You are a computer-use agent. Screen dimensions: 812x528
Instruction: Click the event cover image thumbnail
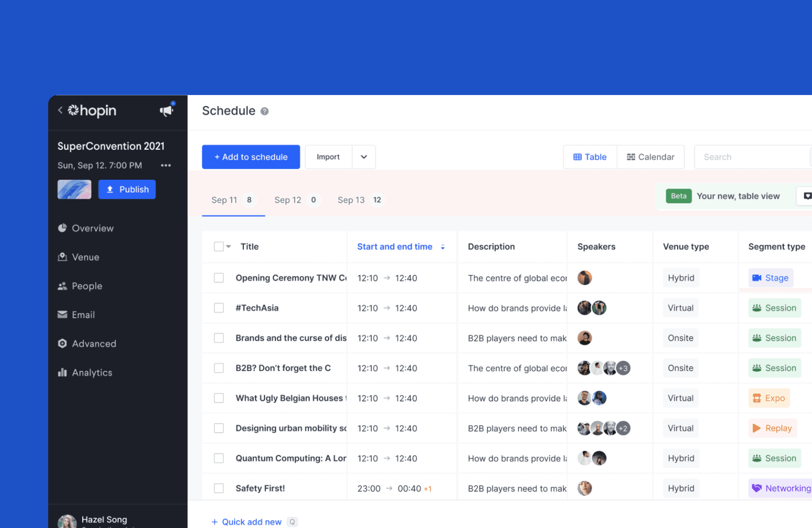(74, 189)
